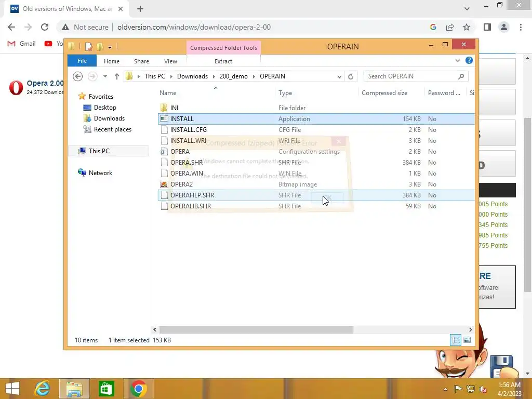Click the muted volume tray icon
The height and width of the screenshot is (399, 532).
[x=483, y=389]
